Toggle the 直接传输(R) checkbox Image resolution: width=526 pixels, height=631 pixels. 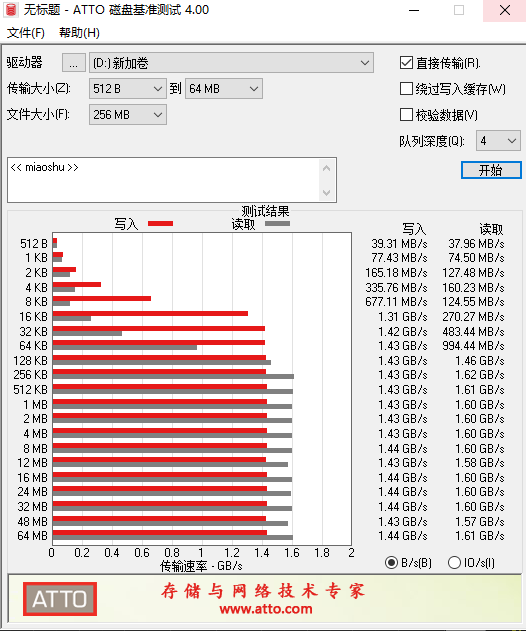click(406, 63)
